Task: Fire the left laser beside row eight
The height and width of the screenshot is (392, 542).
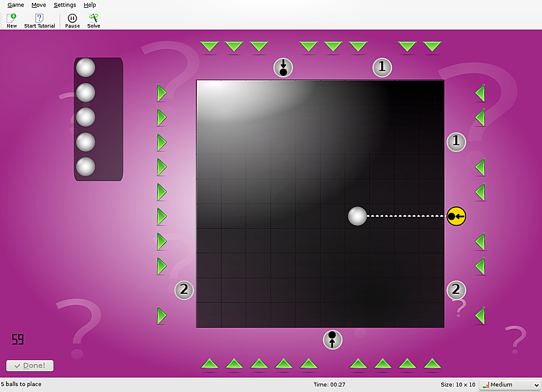Action: 162,266
